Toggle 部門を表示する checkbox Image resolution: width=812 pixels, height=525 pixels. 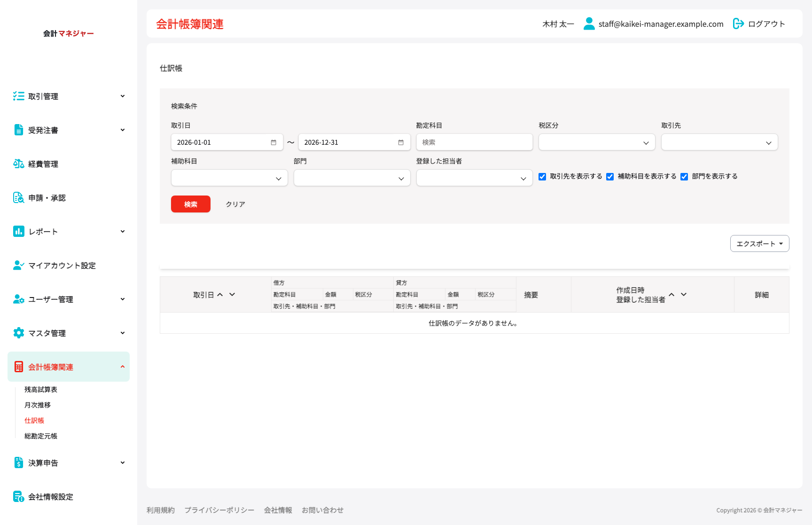point(684,177)
